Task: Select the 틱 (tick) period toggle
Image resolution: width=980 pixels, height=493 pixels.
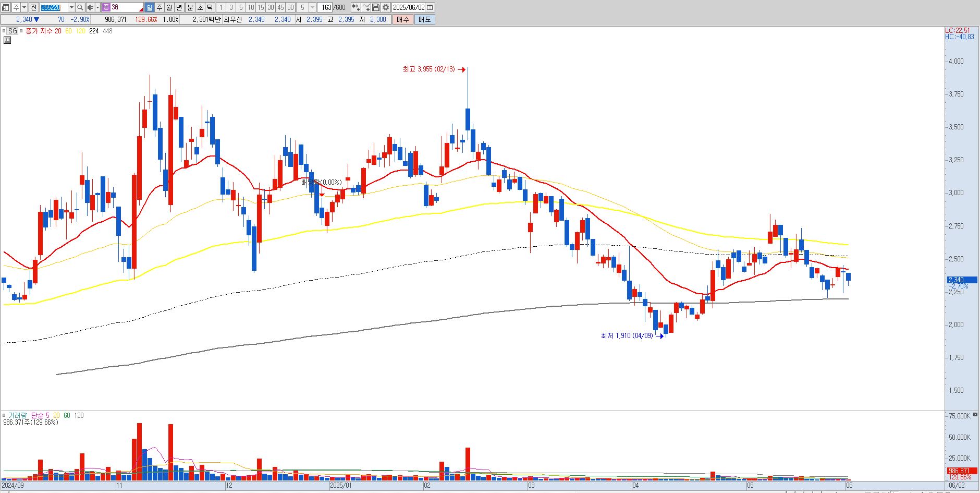Action: [x=210, y=7]
